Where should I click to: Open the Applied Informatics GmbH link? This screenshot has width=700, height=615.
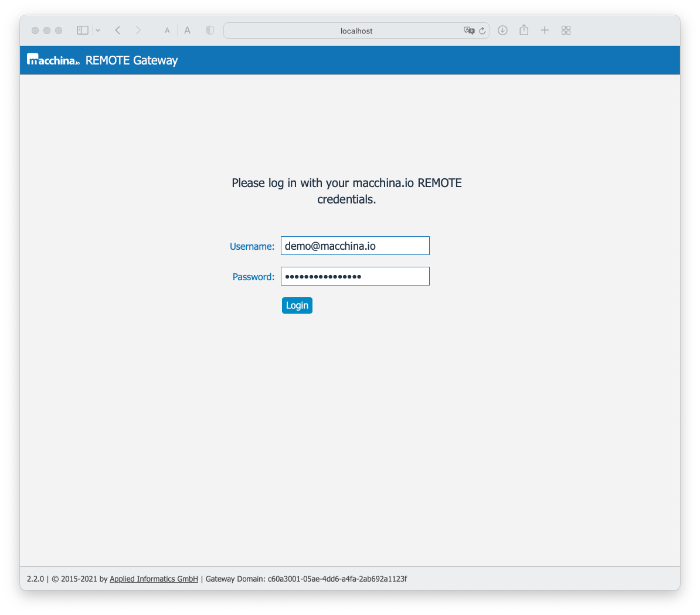(x=154, y=579)
